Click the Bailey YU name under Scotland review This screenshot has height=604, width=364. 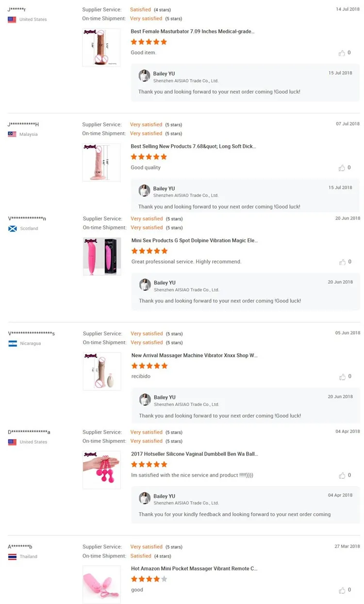pos(165,283)
